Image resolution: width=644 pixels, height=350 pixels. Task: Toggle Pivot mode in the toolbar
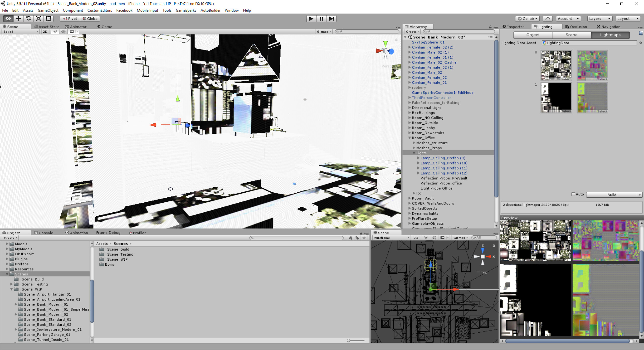click(x=69, y=18)
